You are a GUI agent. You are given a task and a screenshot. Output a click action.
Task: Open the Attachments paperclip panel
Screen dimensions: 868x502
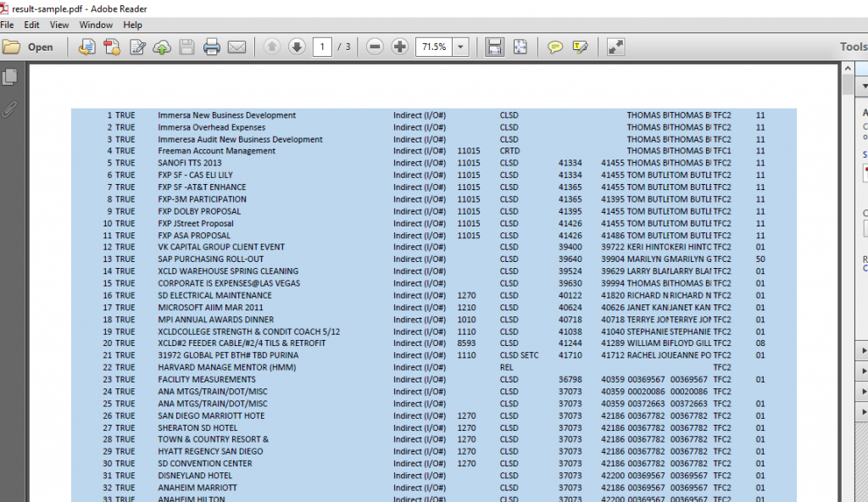click(10, 109)
